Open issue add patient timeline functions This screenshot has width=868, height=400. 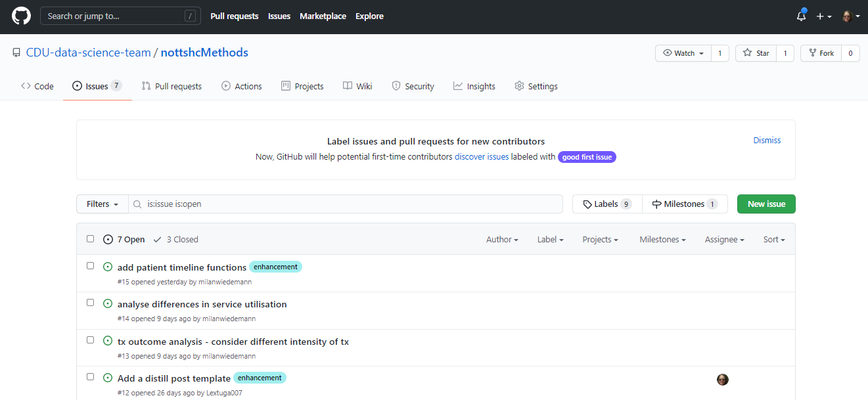click(x=182, y=267)
